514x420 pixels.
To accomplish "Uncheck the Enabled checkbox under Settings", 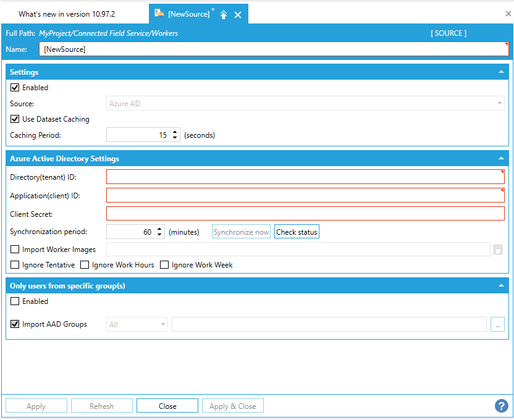I will [15, 88].
